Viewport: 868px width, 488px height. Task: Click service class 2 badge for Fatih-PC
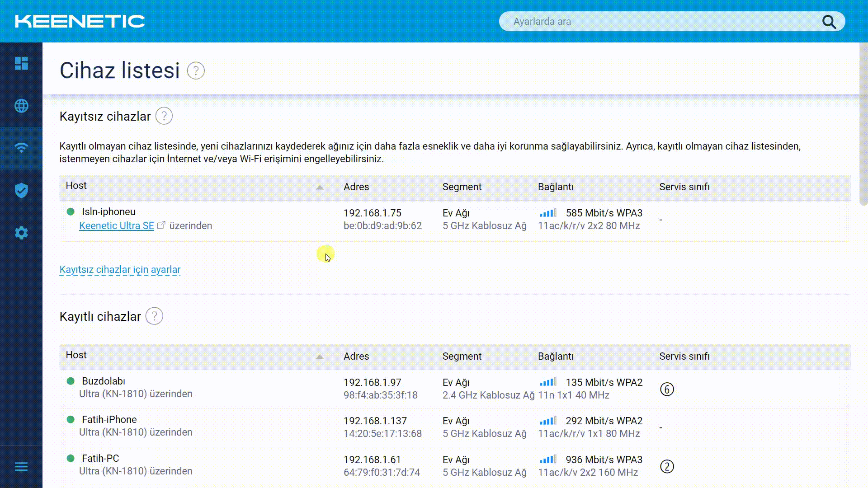coord(667,466)
